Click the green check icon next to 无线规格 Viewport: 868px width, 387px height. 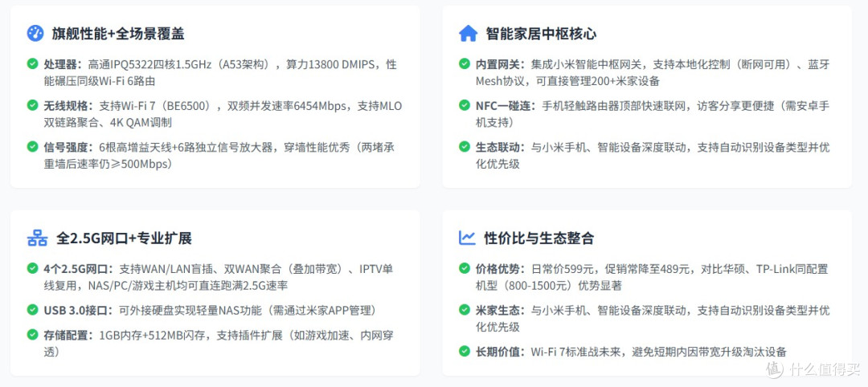(x=33, y=105)
